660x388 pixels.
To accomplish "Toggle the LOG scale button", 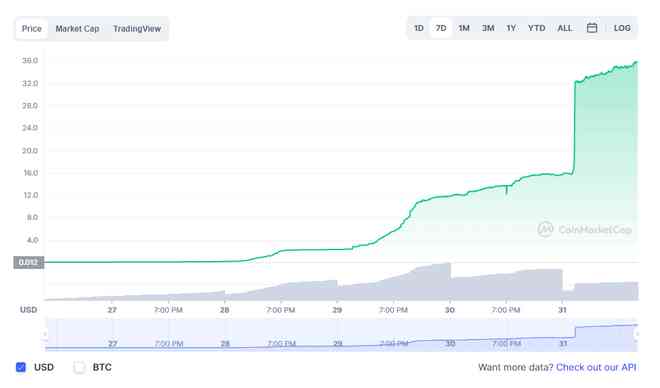I will 622,28.
